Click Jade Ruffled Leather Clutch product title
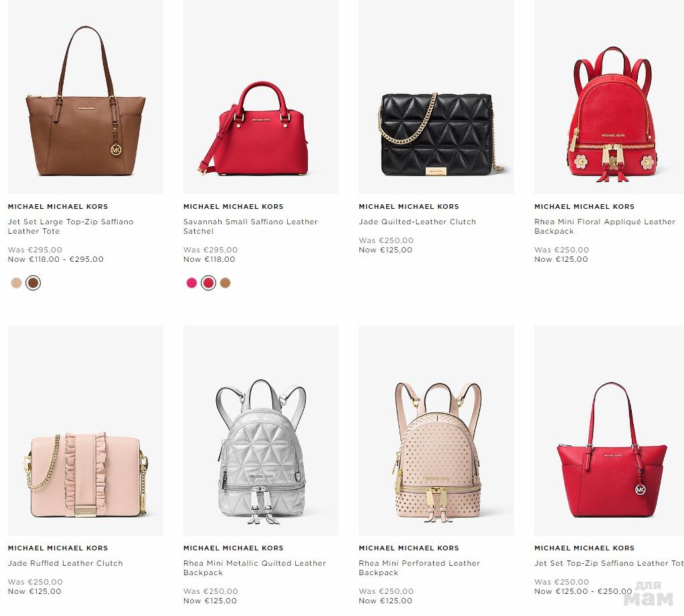The width and height of the screenshot is (684, 616). (x=66, y=563)
